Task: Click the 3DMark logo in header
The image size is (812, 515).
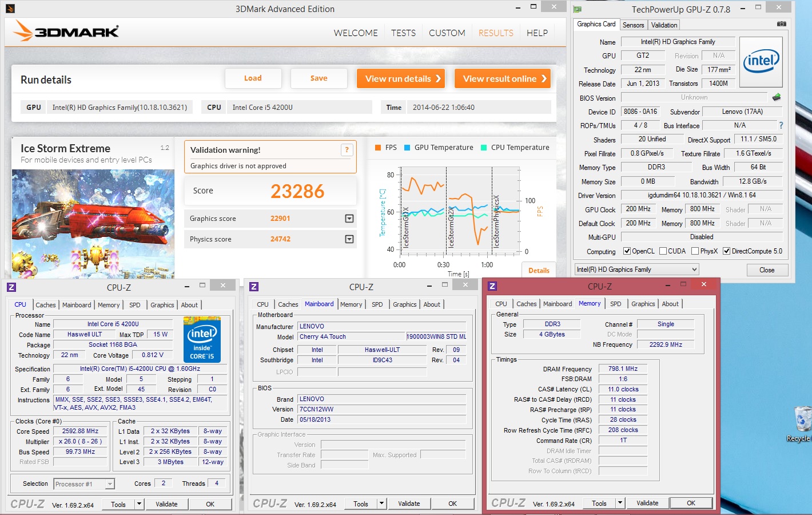Action: point(66,31)
